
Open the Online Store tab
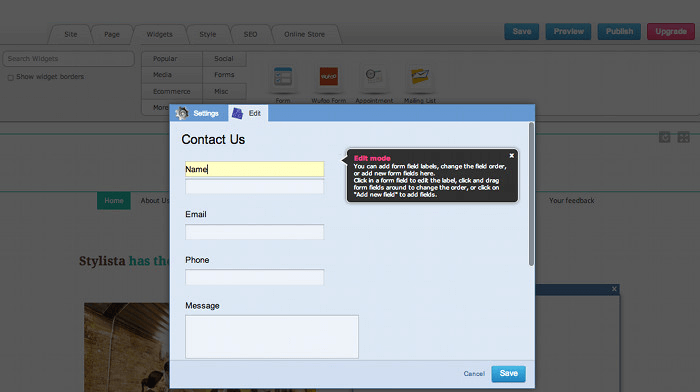[304, 34]
